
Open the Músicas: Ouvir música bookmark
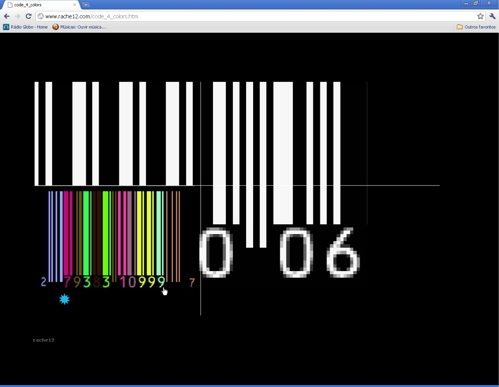[79, 27]
